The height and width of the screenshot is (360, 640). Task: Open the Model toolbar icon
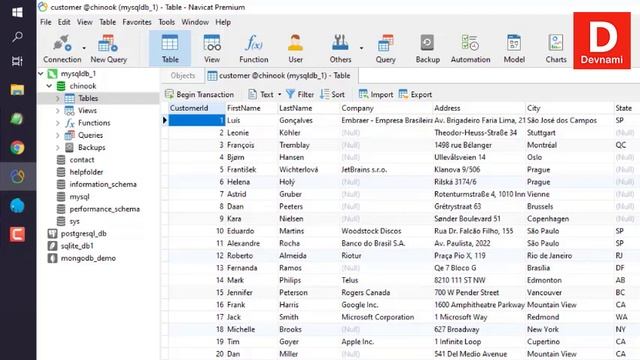coord(514,49)
